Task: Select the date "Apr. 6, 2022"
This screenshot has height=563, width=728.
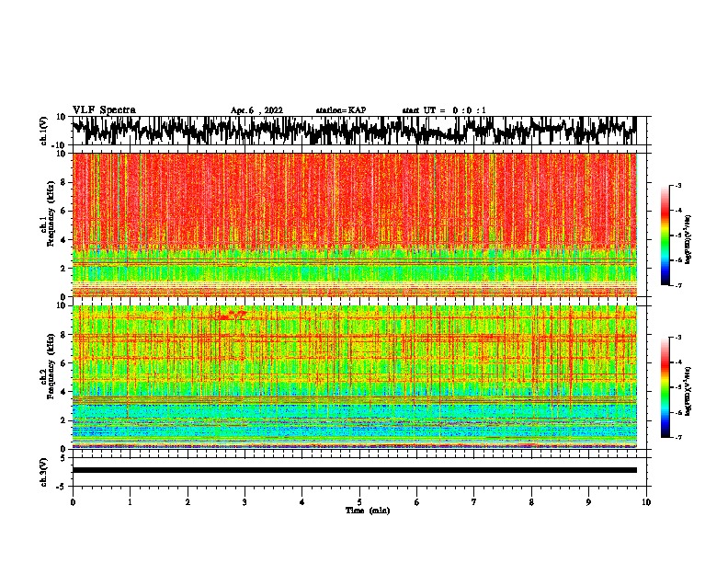Action: coord(256,110)
